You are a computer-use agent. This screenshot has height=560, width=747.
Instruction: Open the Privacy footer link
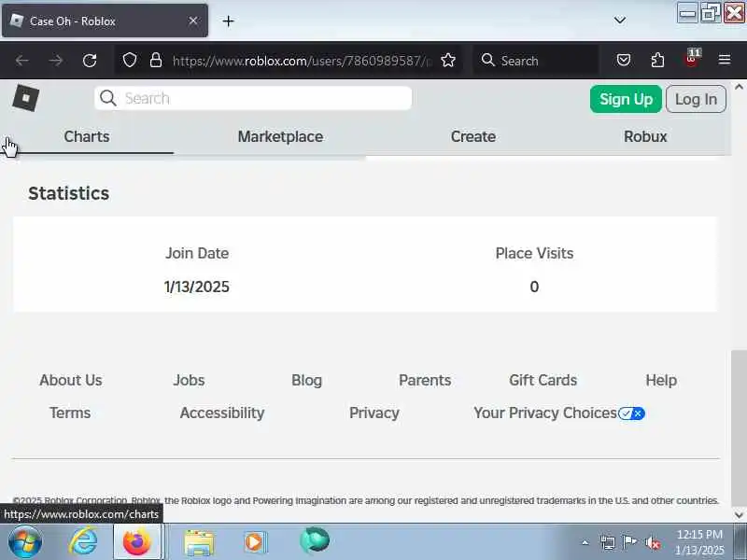374,413
